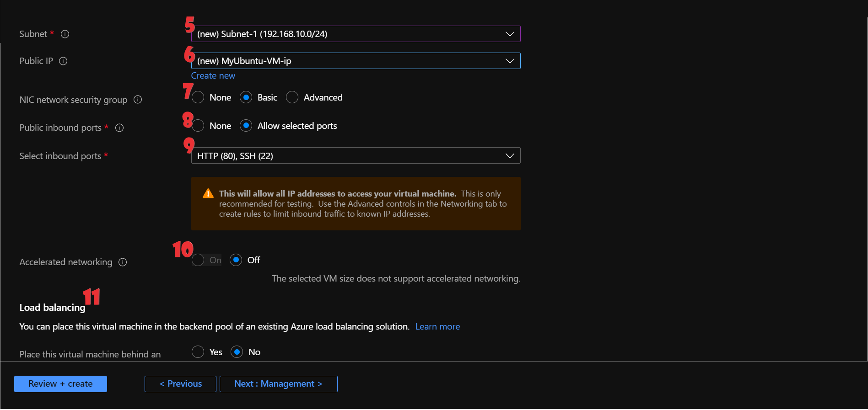868x410 pixels.
Task: Expand the Public IP dropdown
Action: click(356, 61)
